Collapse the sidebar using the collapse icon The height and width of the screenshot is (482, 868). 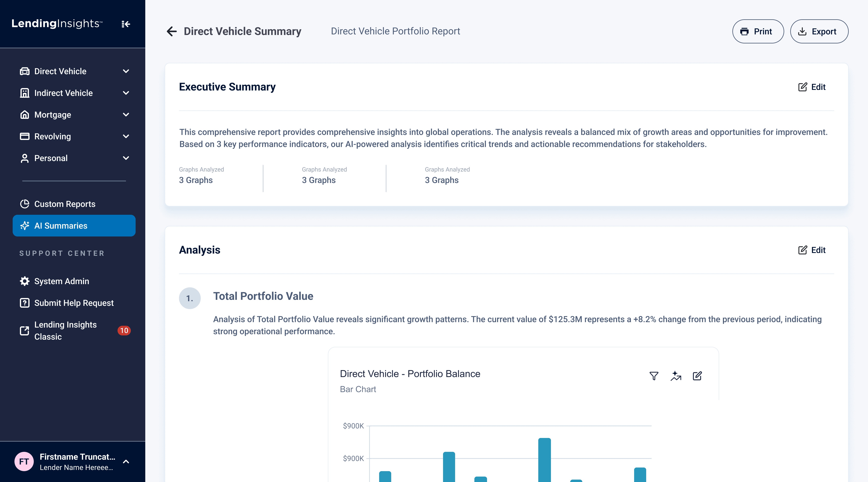click(x=125, y=24)
